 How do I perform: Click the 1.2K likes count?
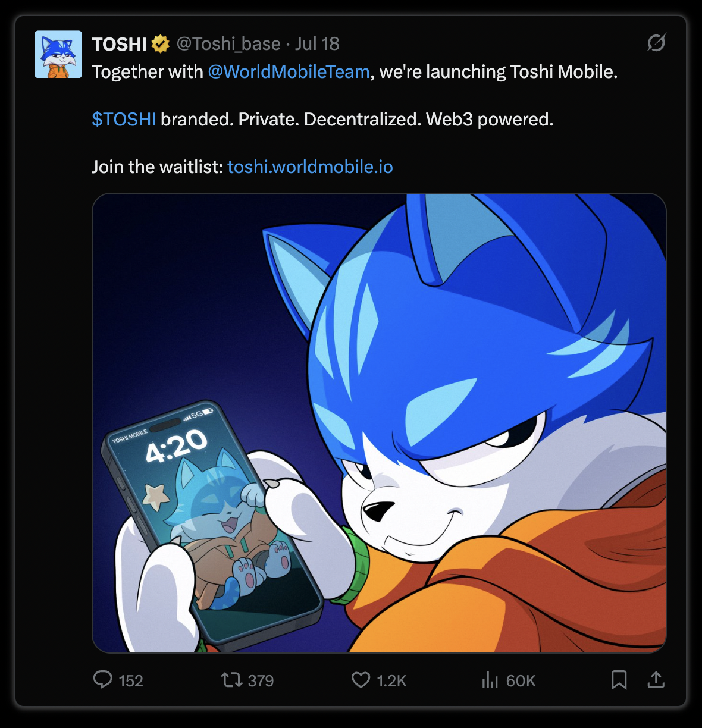[x=392, y=680]
